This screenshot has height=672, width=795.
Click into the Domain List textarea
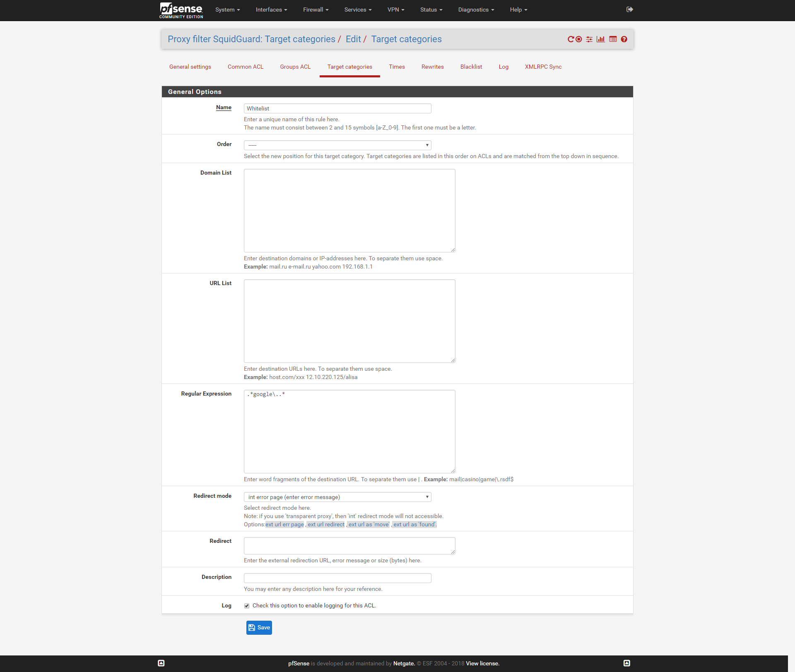[x=349, y=211]
